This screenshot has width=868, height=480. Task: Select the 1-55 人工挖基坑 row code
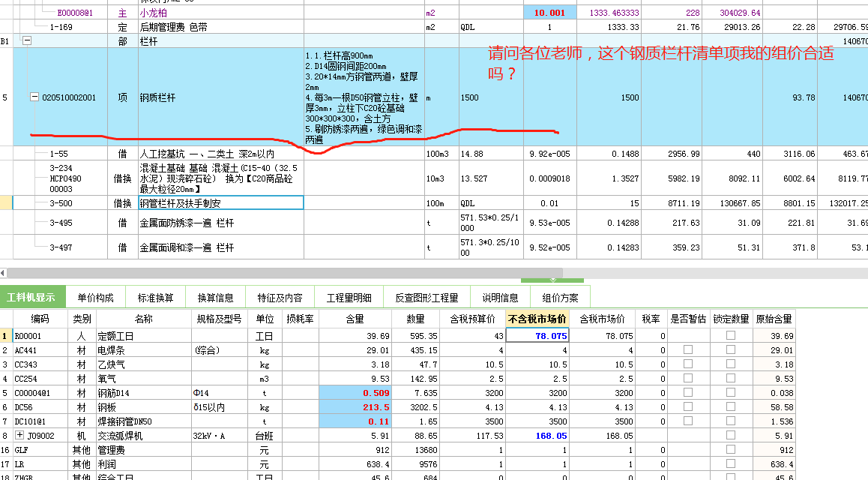click(58, 153)
